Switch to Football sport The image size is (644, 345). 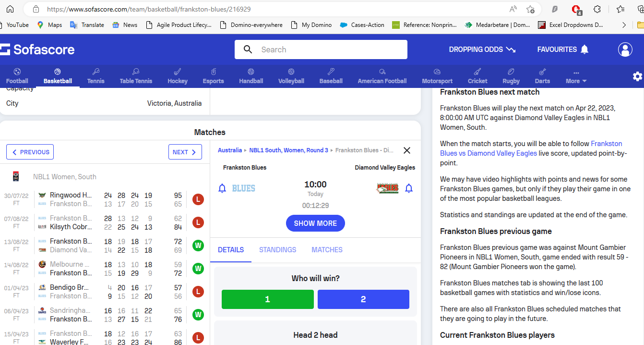pos(17,76)
